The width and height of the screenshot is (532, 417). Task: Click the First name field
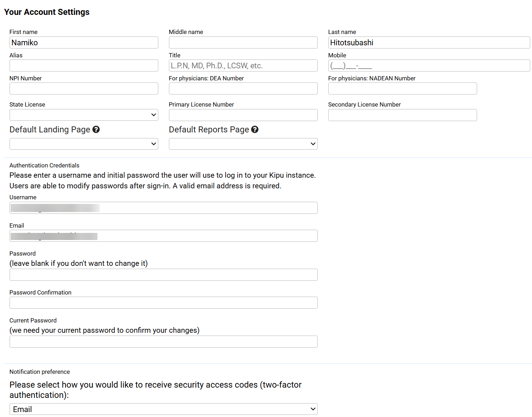[x=84, y=42]
